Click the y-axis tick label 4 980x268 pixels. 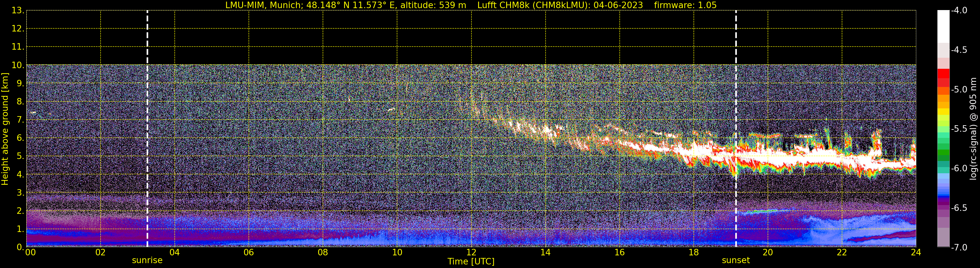pos(20,175)
